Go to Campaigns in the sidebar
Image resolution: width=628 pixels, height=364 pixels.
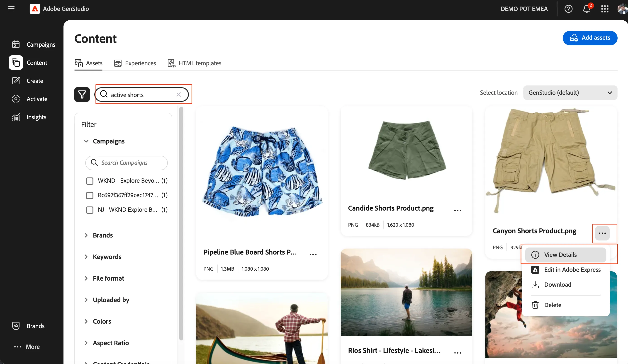34,44
